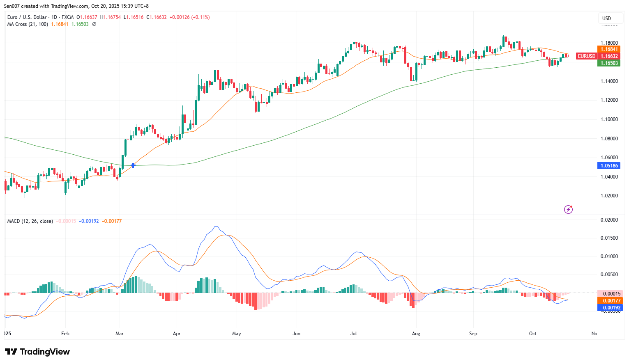Image resolution: width=629 pixels, height=364 pixels.
Task: Click the Euro / U.S. Dollar symbol title
Action: (27, 17)
